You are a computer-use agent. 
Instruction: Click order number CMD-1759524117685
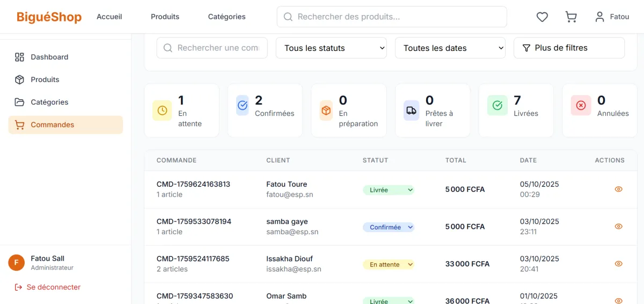pos(193,259)
